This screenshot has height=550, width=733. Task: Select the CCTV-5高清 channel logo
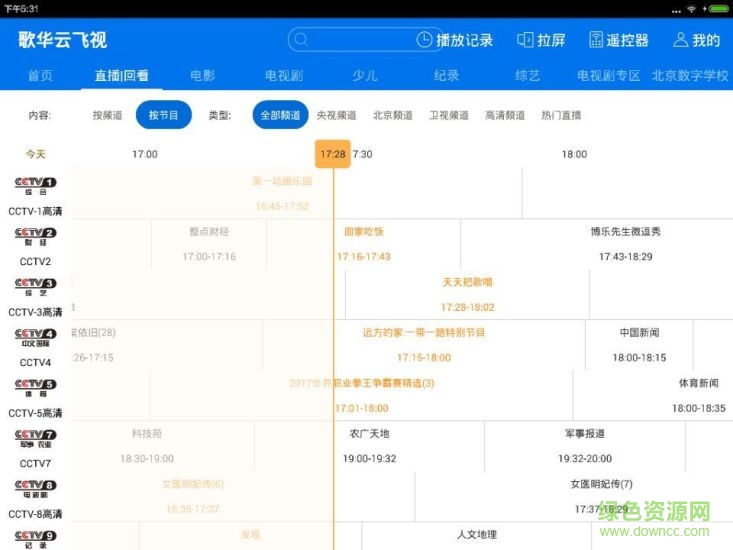[36, 388]
